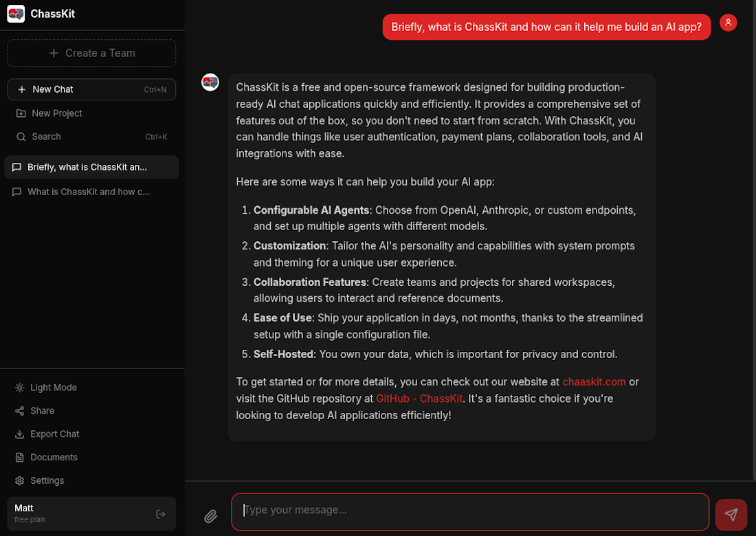Open the chaaskit.com link
Screen dimensions: 756x536
point(594,381)
